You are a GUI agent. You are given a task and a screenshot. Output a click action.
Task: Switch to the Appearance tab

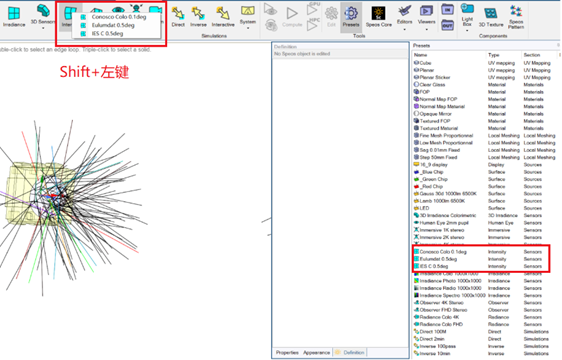[x=316, y=352]
